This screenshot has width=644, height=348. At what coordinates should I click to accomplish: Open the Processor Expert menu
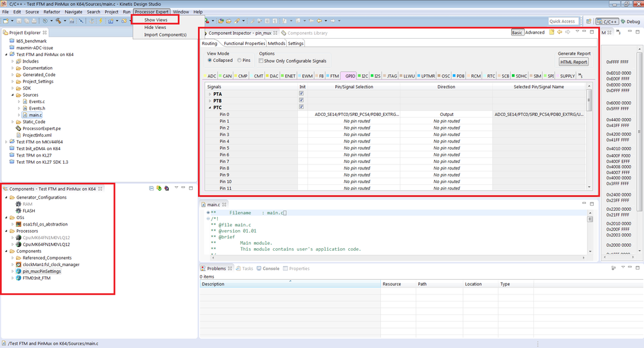tap(151, 12)
